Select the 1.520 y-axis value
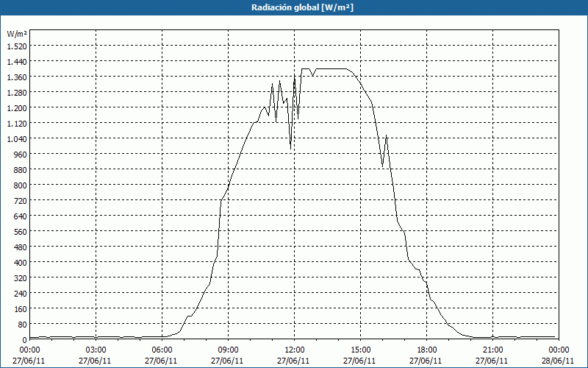The image size is (588, 368). click(17, 46)
